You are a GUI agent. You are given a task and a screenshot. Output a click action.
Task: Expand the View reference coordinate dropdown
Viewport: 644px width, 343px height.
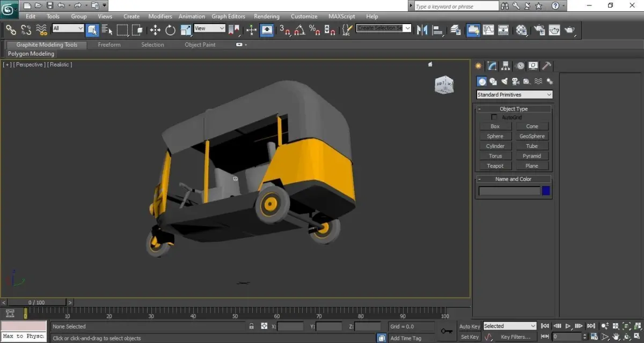pyautogui.click(x=209, y=28)
